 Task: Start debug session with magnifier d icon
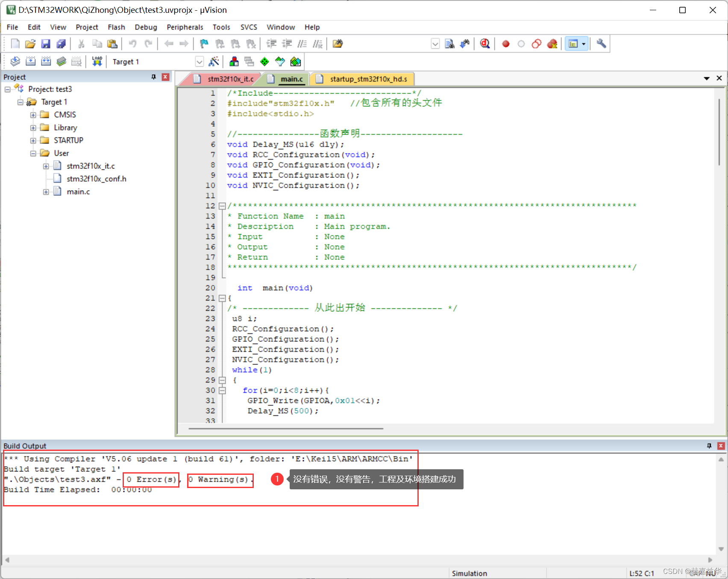[x=485, y=44]
